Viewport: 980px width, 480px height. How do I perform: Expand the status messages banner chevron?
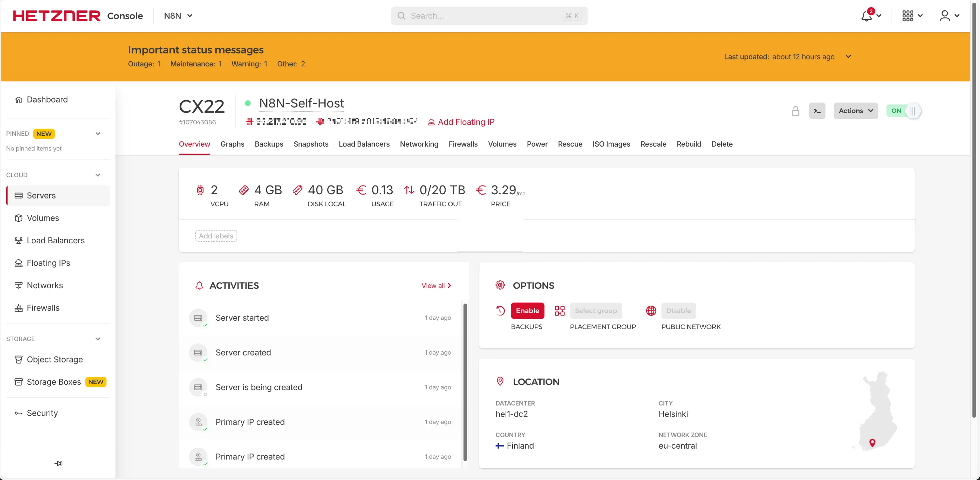click(x=848, y=57)
